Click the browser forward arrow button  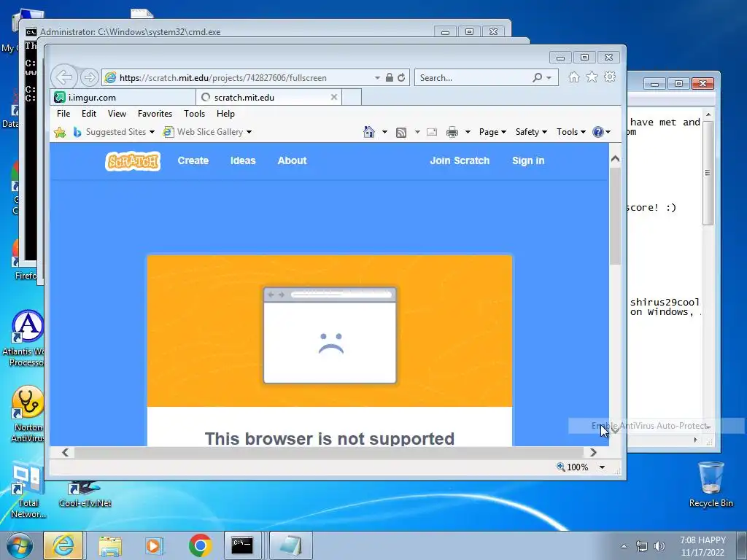coord(89,77)
